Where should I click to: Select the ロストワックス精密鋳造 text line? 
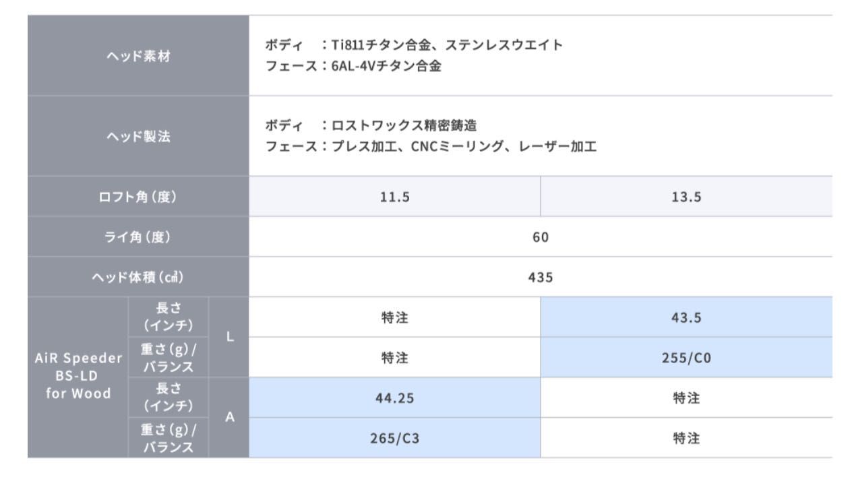(x=401, y=125)
